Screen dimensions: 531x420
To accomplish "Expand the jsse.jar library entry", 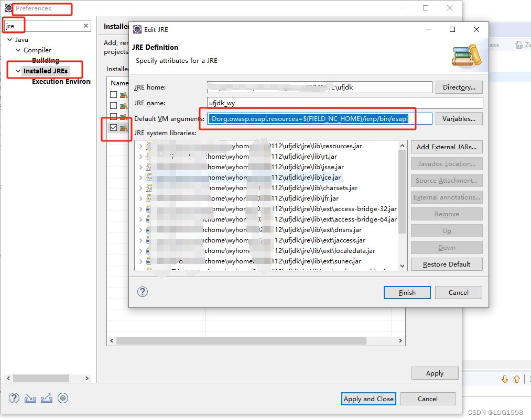I will click(140, 167).
